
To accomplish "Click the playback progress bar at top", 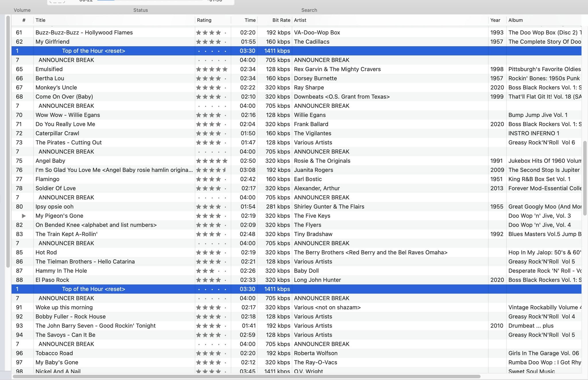I will point(150,1).
